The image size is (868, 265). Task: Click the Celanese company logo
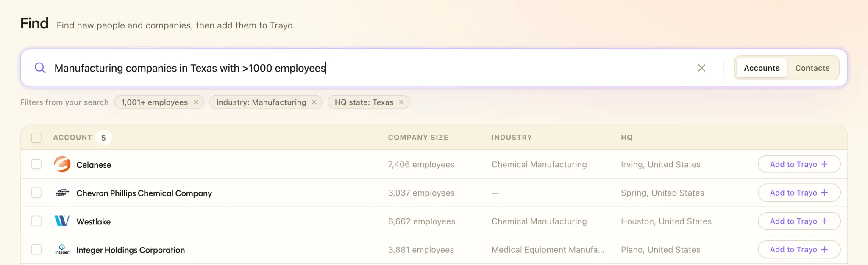point(62,164)
